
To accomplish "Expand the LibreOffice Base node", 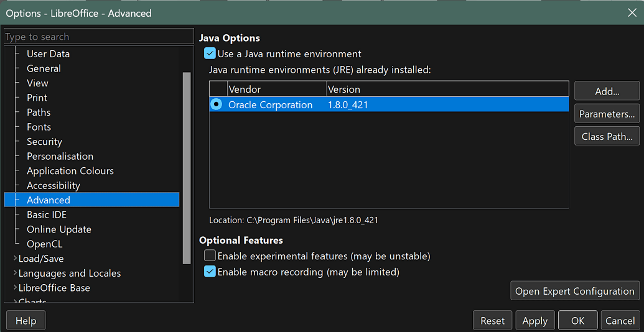I will [x=15, y=288].
